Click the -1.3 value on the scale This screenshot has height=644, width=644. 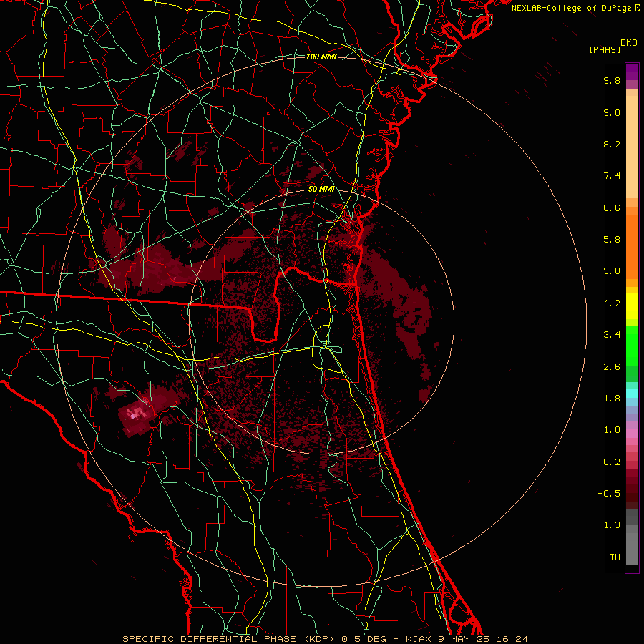(609, 525)
